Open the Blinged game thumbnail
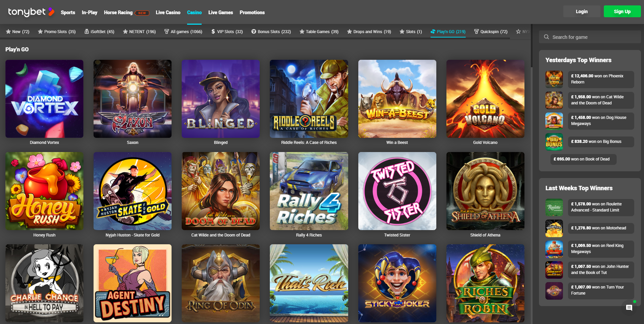 [221, 99]
